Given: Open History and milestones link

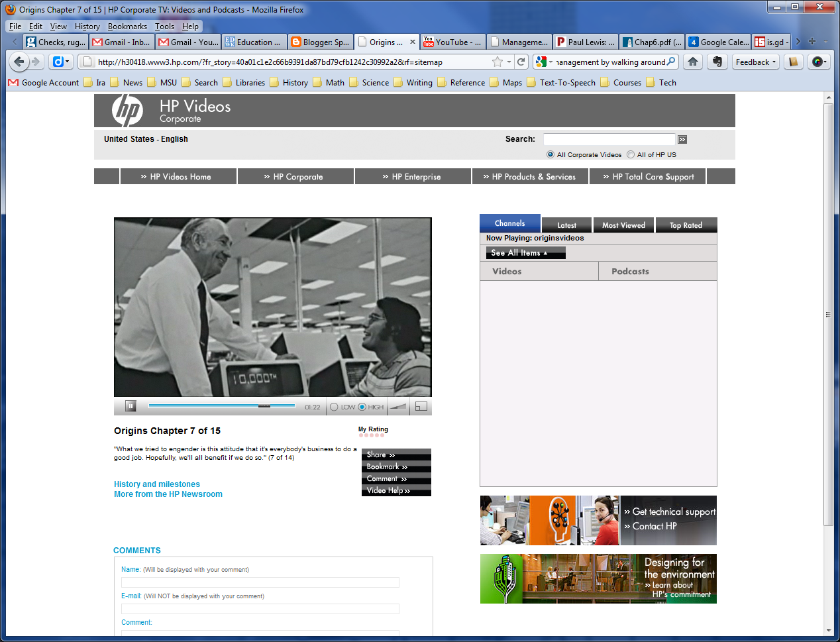Looking at the screenshot, I should click(x=157, y=484).
